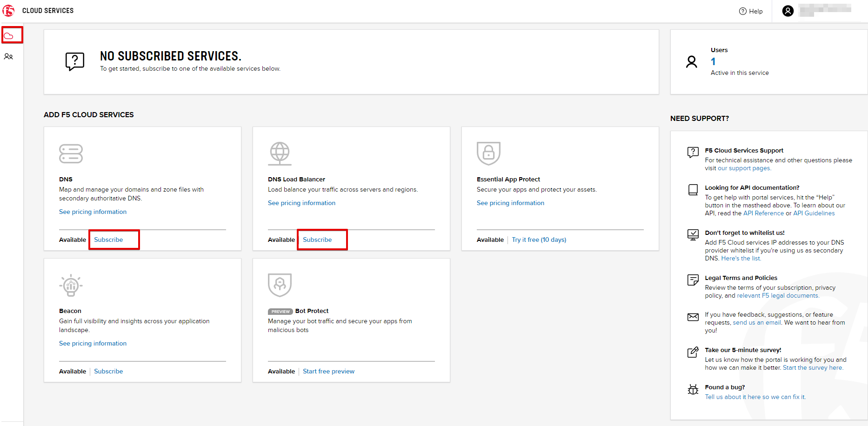This screenshot has height=426, width=868.
Task: Click the 'NO SUBSCRIBED SERVICES.' heading
Action: point(171,56)
